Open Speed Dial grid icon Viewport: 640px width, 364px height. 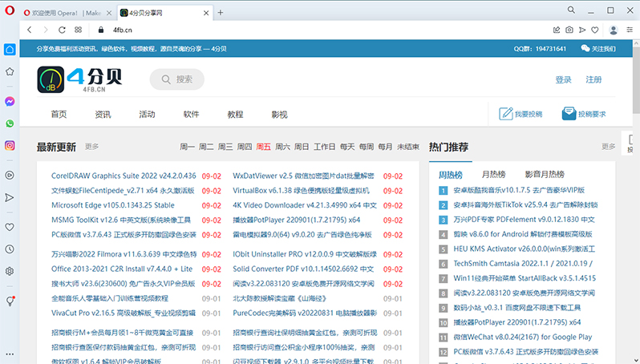click(x=79, y=30)
